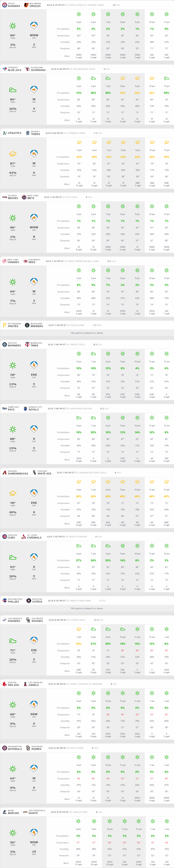Click the Athletics team logo

click(x=4, y=133)
